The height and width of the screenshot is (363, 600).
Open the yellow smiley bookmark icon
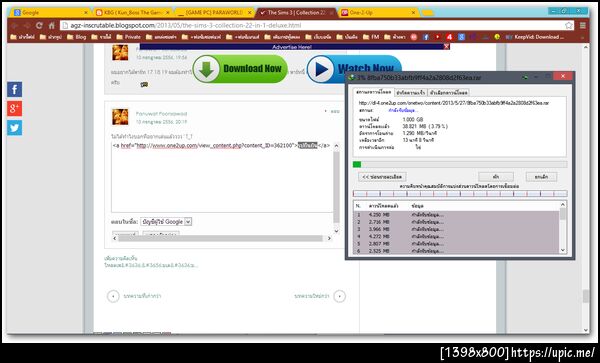click(x=497, y=37)
